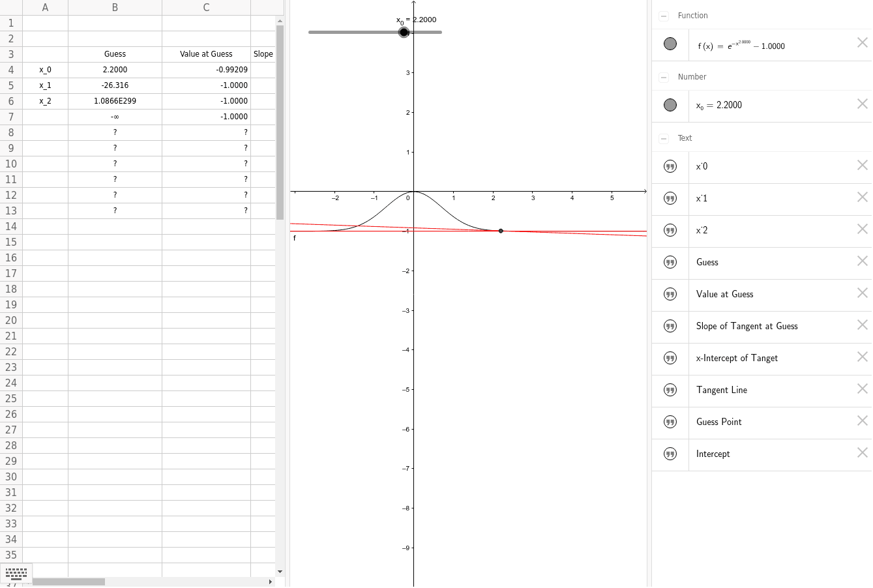Click the quote icon beside x-Intercept of Tanget
This screenshot has width=873, height=588.
click(x=670, y=358)
